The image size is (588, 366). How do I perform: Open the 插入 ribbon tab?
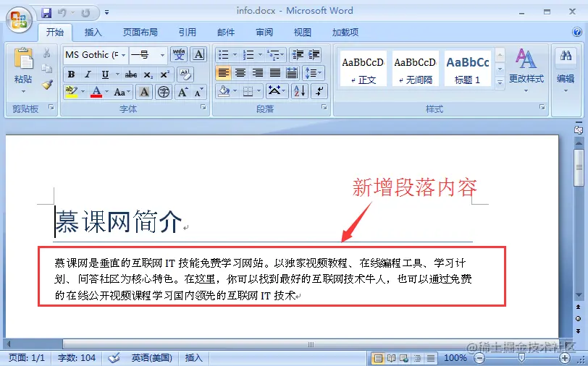pyautogui.click(x=93, y=33)
